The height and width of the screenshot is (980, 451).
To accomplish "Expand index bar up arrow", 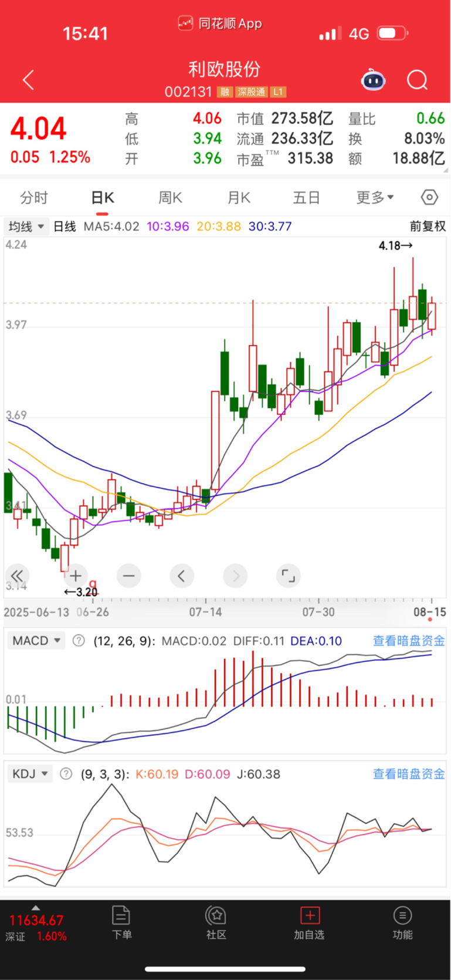I will coord(36,907).
